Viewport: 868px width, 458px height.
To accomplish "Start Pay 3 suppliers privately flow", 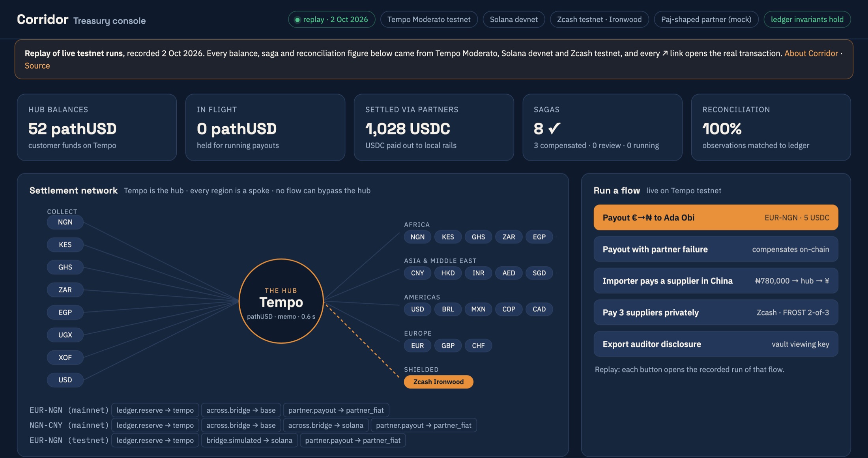I will pyautogui.click(x=716, y=312).
